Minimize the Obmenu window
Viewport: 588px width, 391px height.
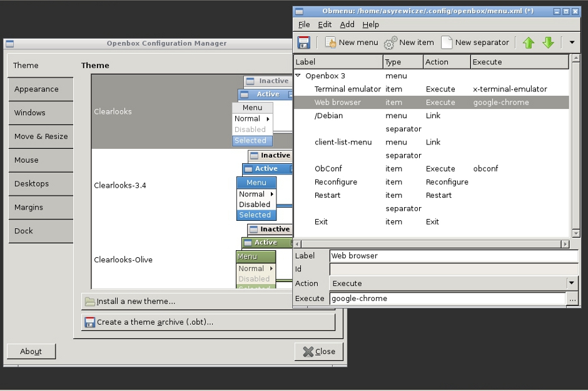tap(557, 12)
